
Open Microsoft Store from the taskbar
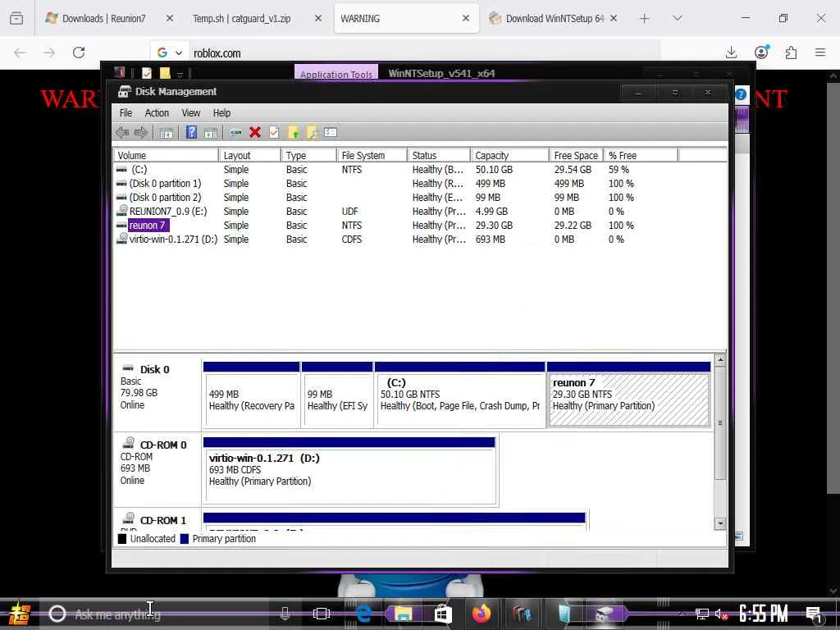[x=442, y=614]
